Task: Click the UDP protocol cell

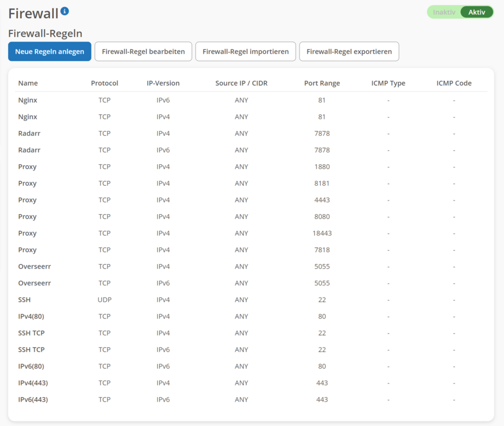Action: coord(105,300)
